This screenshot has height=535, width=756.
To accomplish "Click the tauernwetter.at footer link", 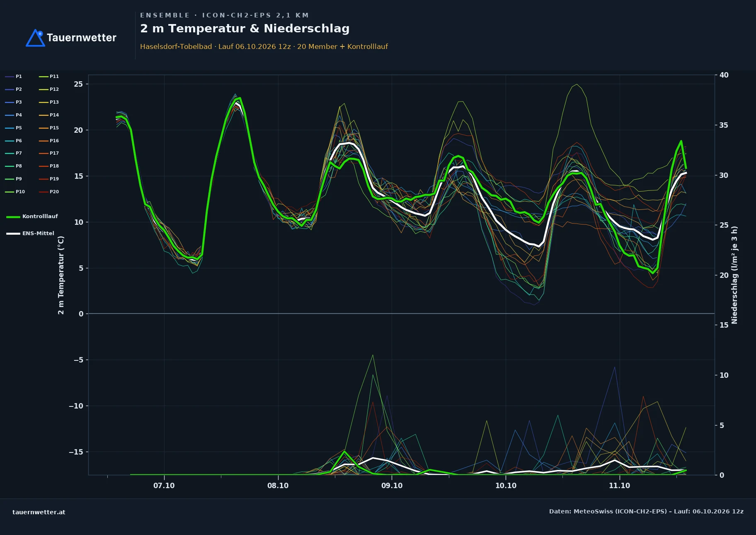I will point(39,512).
